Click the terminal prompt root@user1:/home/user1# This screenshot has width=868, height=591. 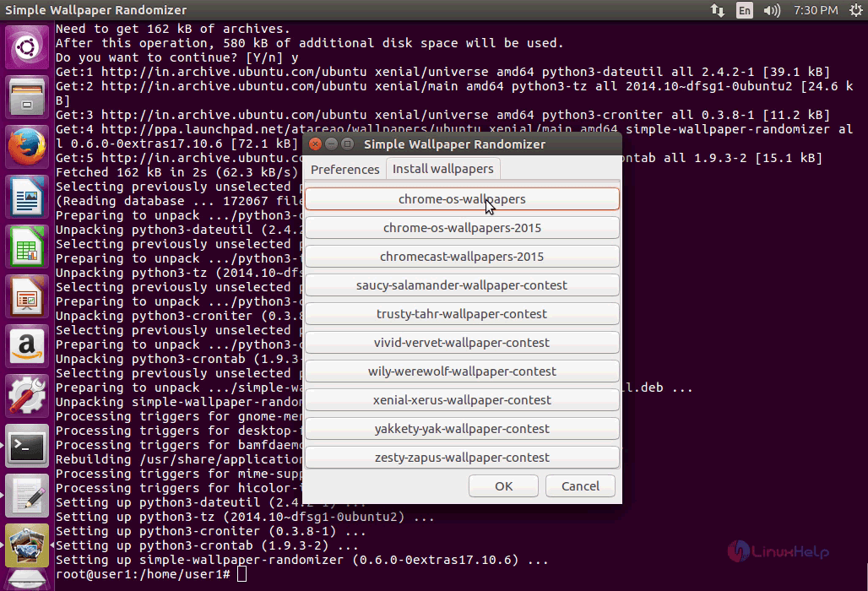(x=143, y=574)
